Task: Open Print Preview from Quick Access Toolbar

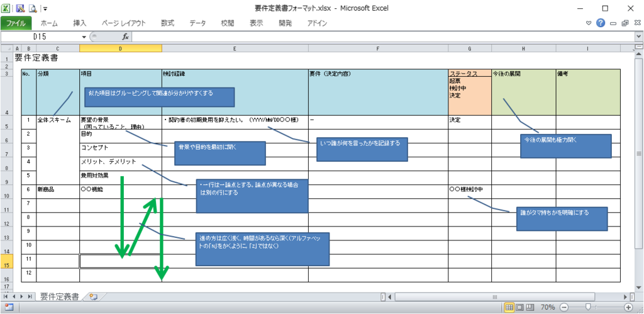Action: [33, 8]
